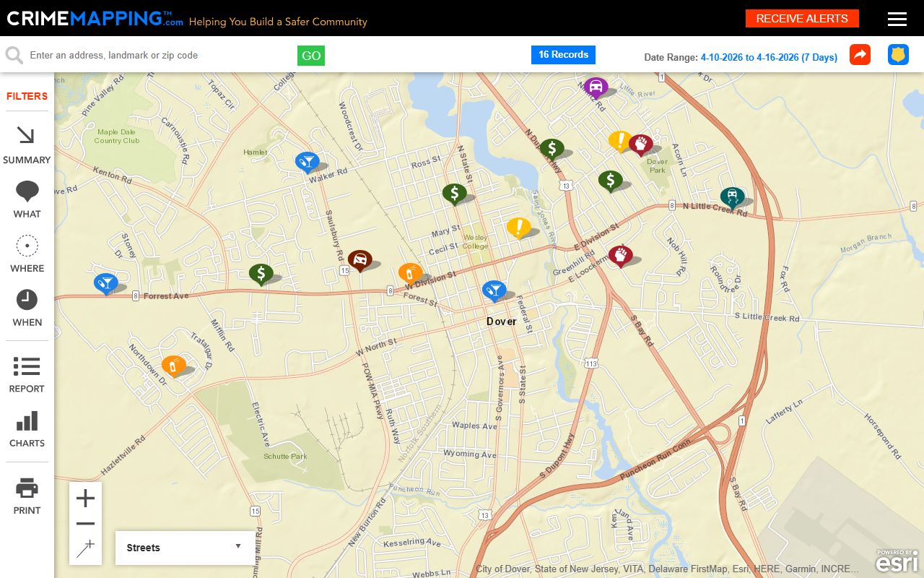
Task: Open the What filter
Action: (x=27, y=199)
